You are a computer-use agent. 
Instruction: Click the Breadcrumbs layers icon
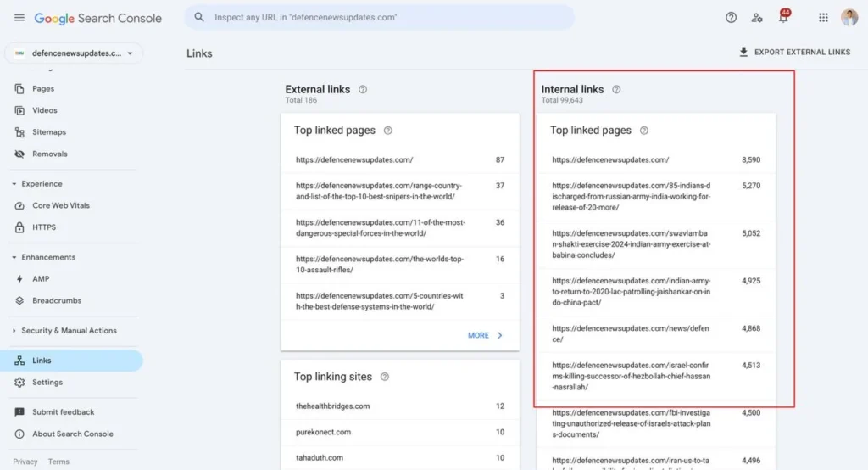[x=19, y=300]
